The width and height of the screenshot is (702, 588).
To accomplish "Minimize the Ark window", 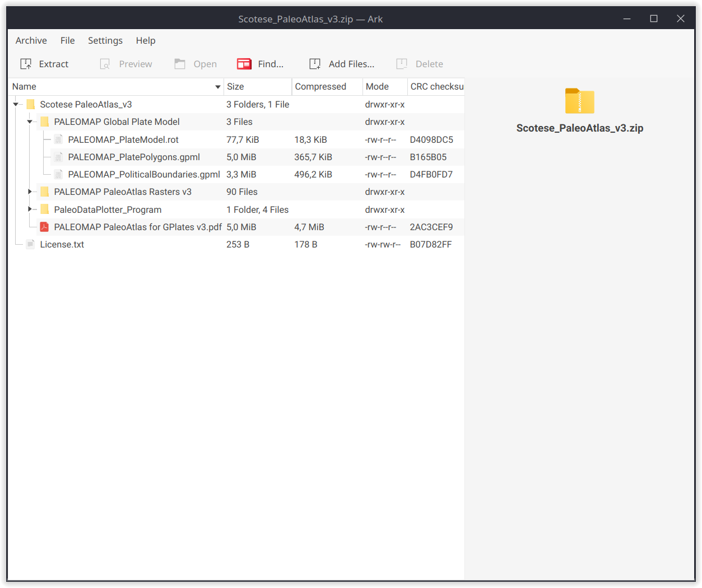I will 627,18.
